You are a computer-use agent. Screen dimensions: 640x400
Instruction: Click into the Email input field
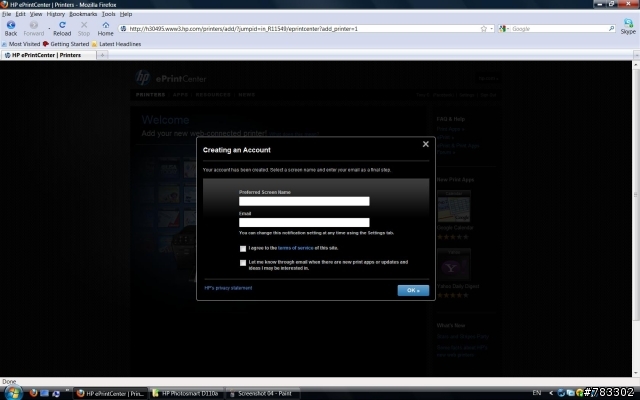tap(304, 222)
